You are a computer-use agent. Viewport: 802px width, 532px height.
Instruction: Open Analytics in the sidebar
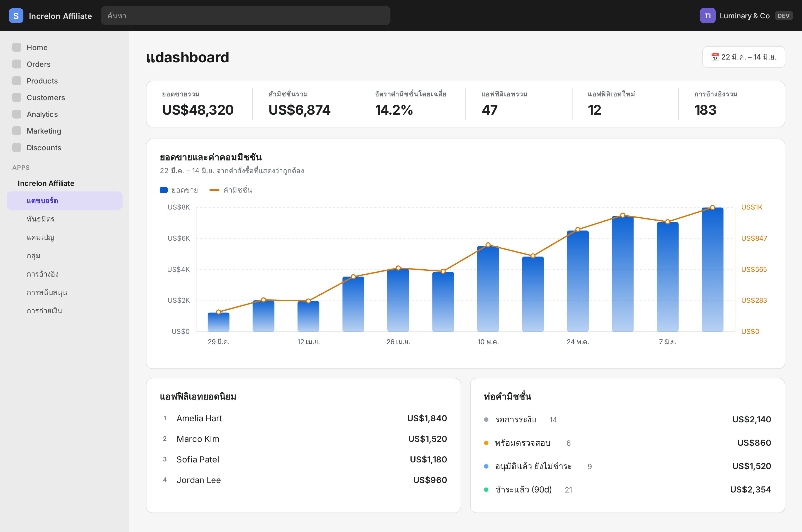(65, 114)
